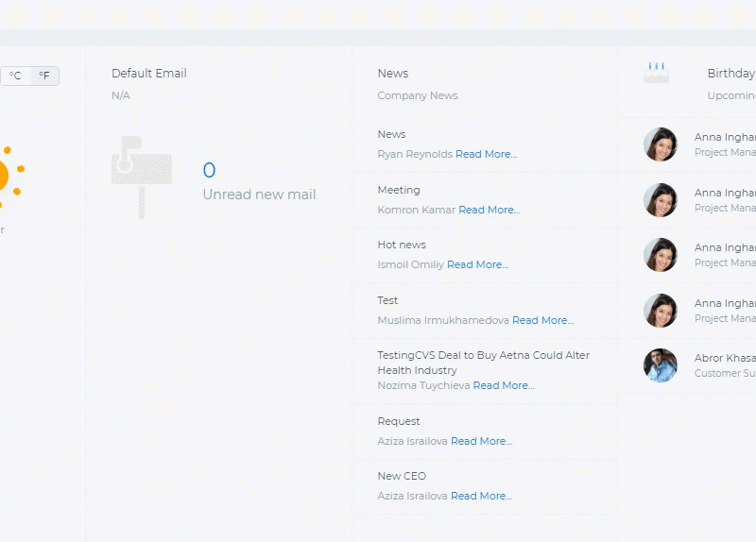Click the mailbox icon
The height and width of the screenshot is (542, 756).
(142, 177)
